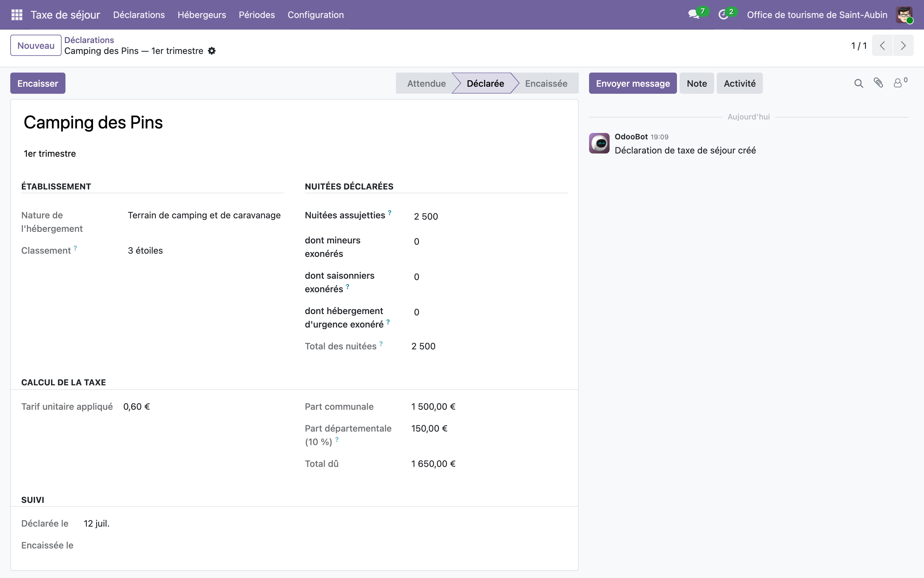The image size is (924, 578).
Task: Click the OdooBot avatar in chatter
Action: pyautogui.click(x=599, y=143)
